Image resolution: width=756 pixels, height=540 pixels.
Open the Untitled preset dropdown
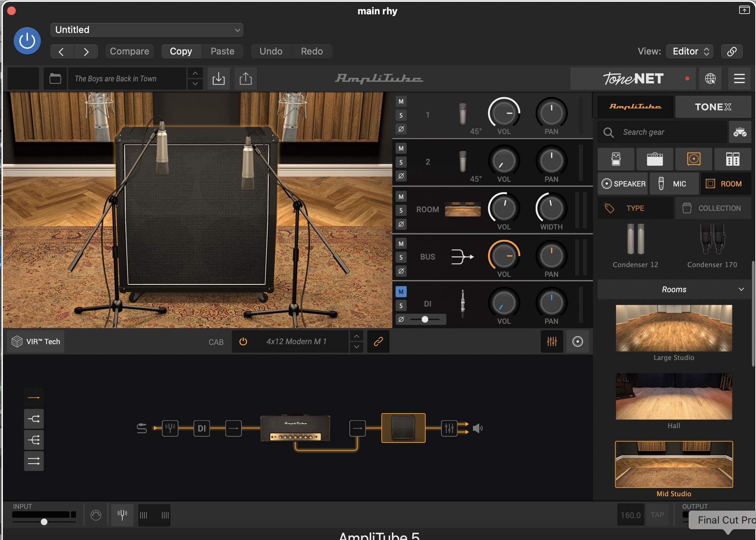pyautogui.click(x=147, y=30)
